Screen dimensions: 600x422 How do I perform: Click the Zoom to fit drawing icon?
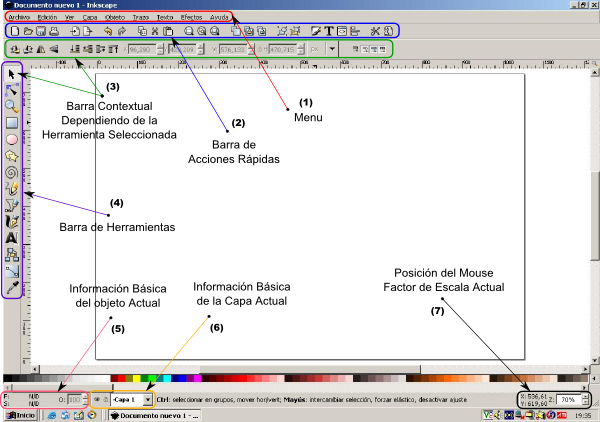point(202,31)
